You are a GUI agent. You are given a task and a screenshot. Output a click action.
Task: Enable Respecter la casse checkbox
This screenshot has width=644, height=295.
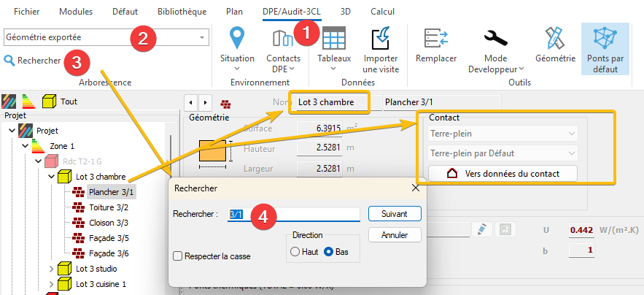click(x=177, y=256)
